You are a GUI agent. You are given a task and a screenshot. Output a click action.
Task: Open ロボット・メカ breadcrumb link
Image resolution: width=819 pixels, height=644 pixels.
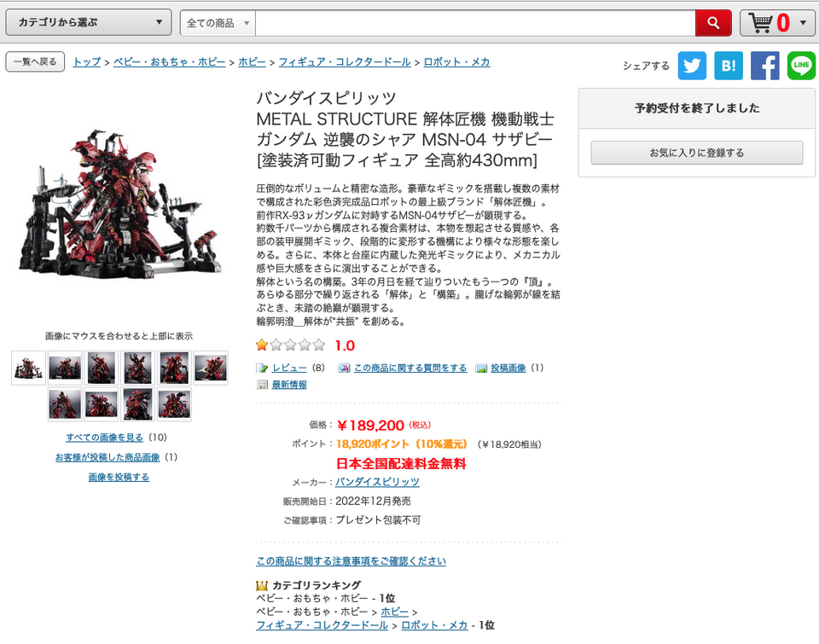tap(456, 61)
